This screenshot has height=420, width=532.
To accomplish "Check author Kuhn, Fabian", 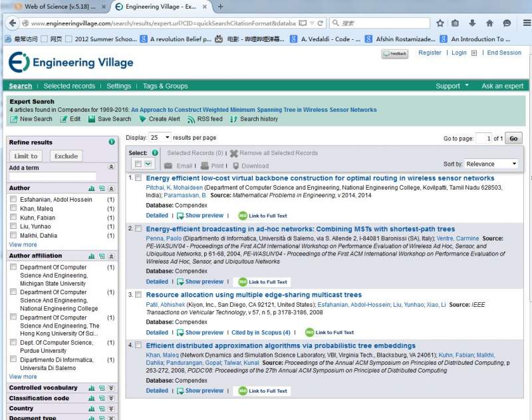I will click(x=13, y=216).
